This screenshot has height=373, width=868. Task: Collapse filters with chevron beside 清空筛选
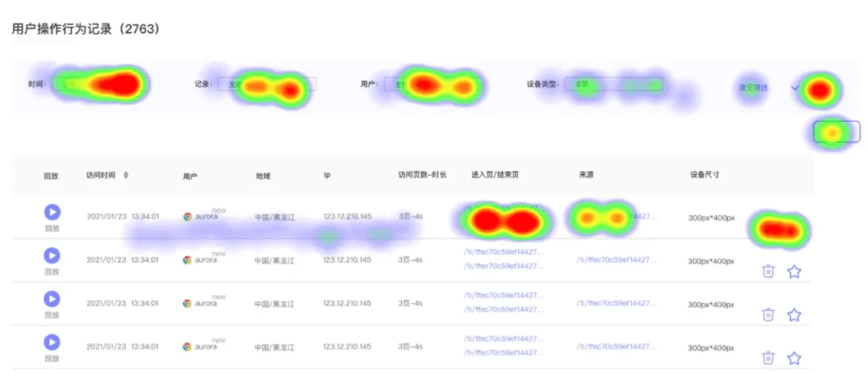(795, 87)
